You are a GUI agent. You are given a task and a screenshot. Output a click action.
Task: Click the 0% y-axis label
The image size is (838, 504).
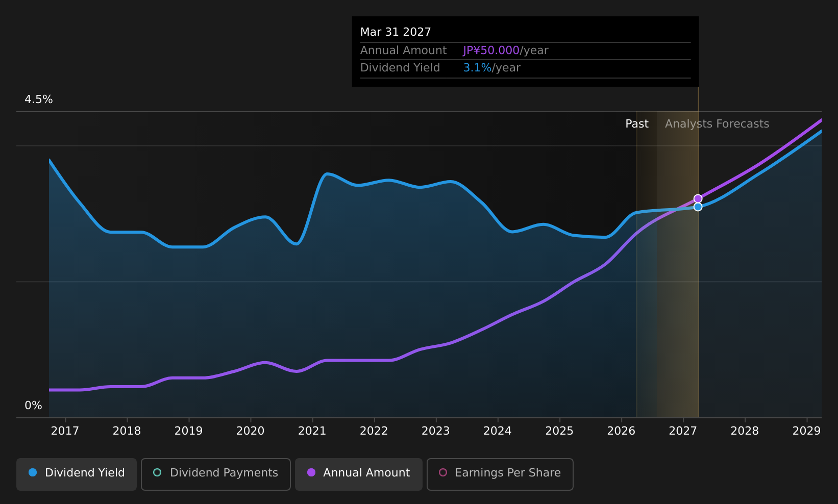coord(33,406)
